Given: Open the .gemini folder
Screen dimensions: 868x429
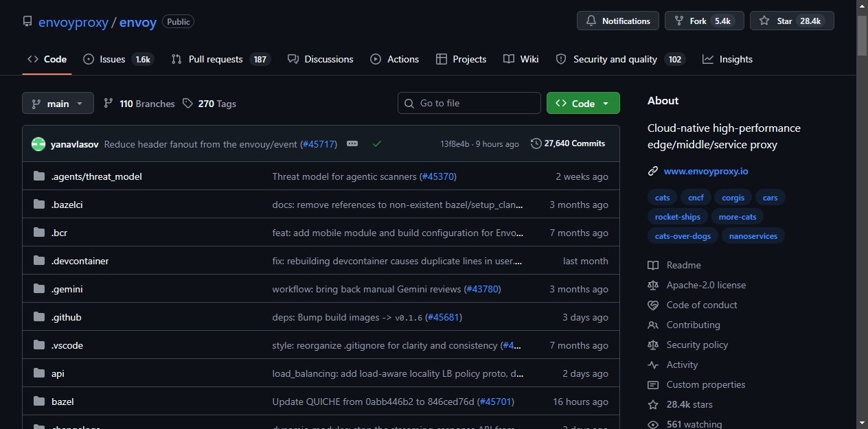Looking at the screenshot, I should [67, 289].
